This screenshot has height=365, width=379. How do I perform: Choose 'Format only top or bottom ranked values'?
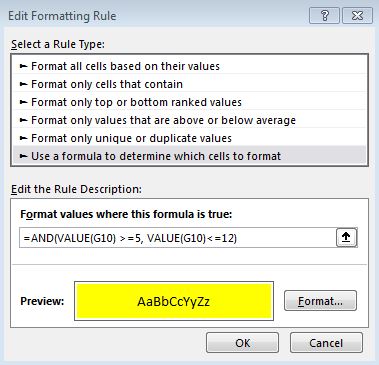[x=189, y=102]
